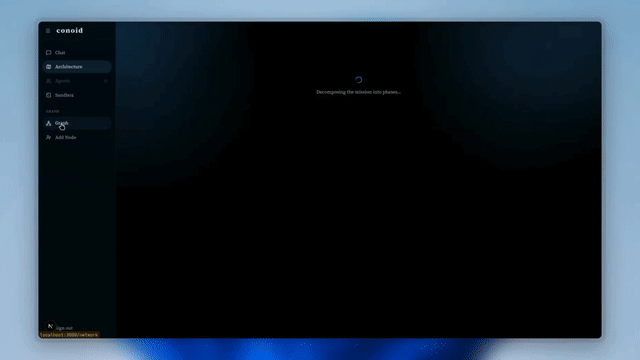Click the Sign out link
Screen dimensions: 640x360
click(64, 328)
